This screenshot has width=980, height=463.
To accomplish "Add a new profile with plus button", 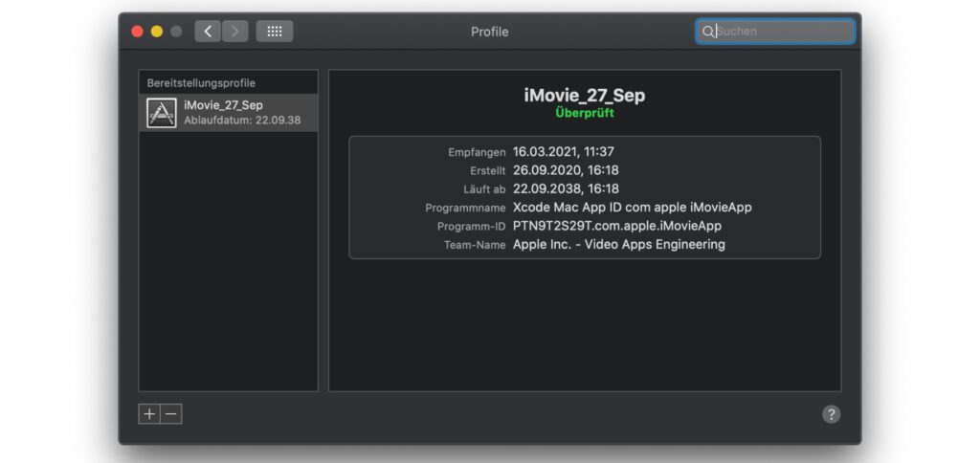I will [149, 413].
